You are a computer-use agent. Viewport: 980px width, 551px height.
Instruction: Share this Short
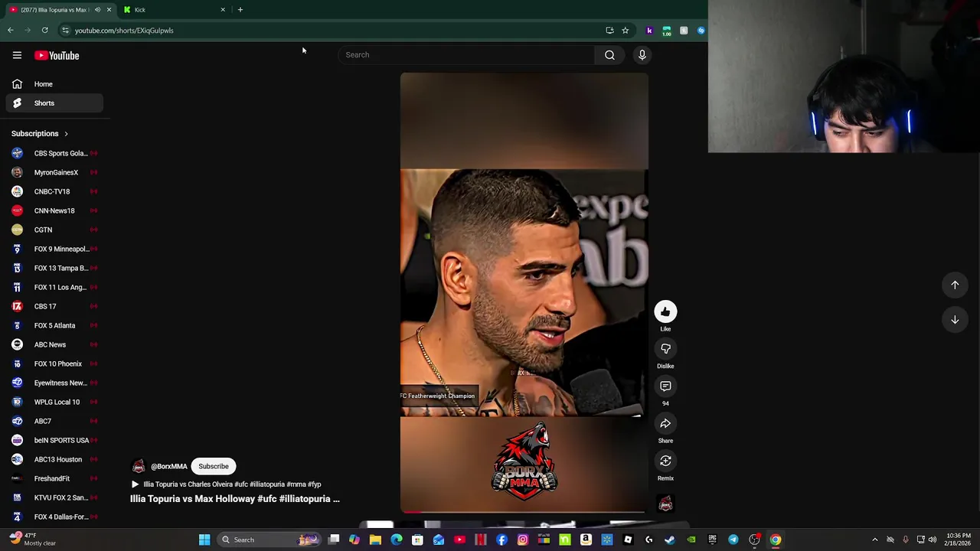pyautogui.click(x=665, y=424)
